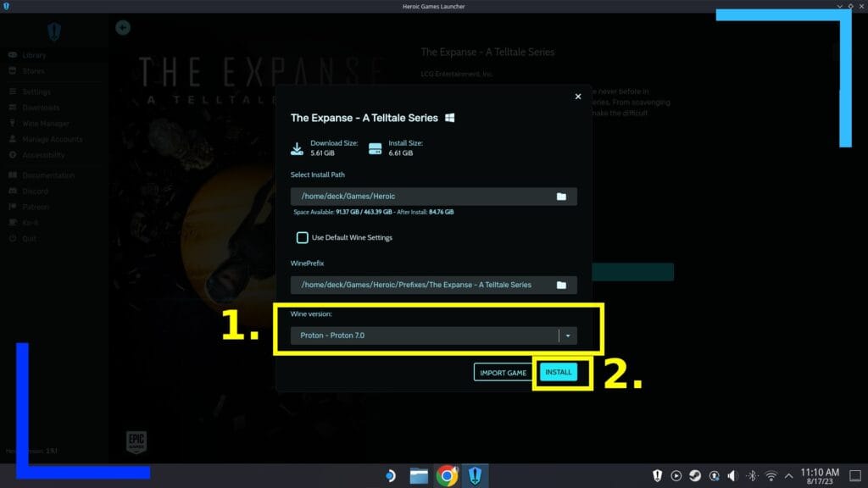Click the updates notifier tray icon

coord(714,476)
